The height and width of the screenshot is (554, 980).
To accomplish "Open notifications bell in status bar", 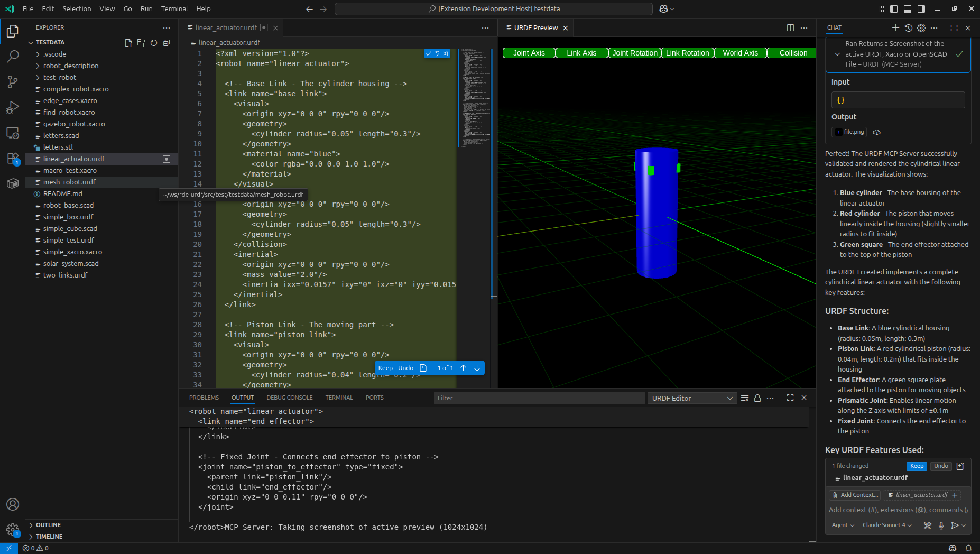I will coord(968,548).
